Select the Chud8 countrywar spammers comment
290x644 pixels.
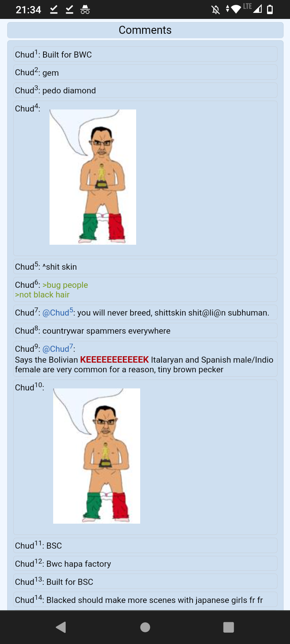coord(145,330)
